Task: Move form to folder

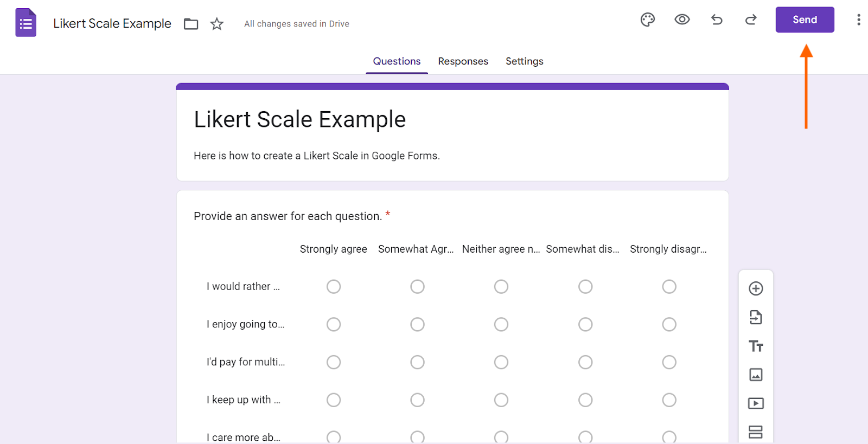Action: 191,24
